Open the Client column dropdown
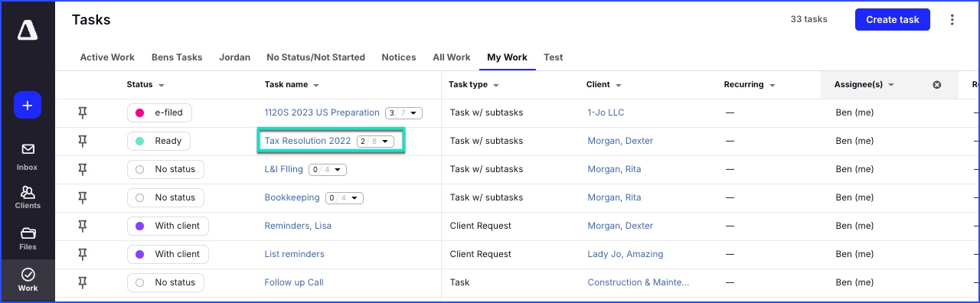The image size is (980, 303). (618, 85)
